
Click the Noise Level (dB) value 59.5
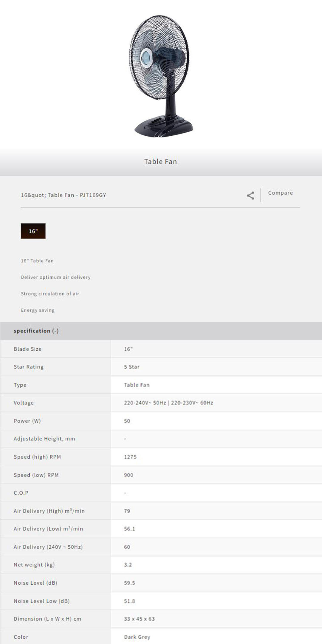coord(129,583)
